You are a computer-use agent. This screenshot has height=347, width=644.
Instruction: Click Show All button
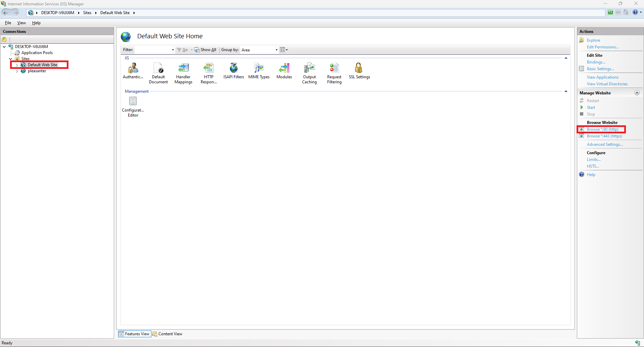(x=205, y=50)
